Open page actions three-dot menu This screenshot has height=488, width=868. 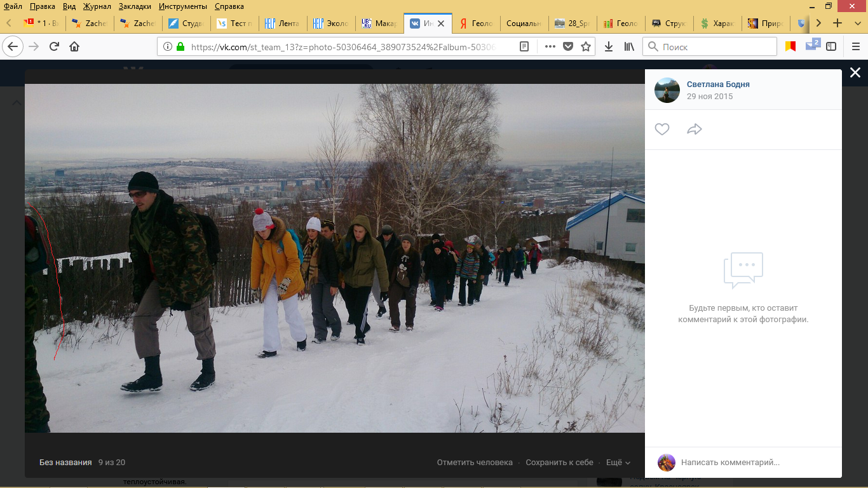click(550, 46)
